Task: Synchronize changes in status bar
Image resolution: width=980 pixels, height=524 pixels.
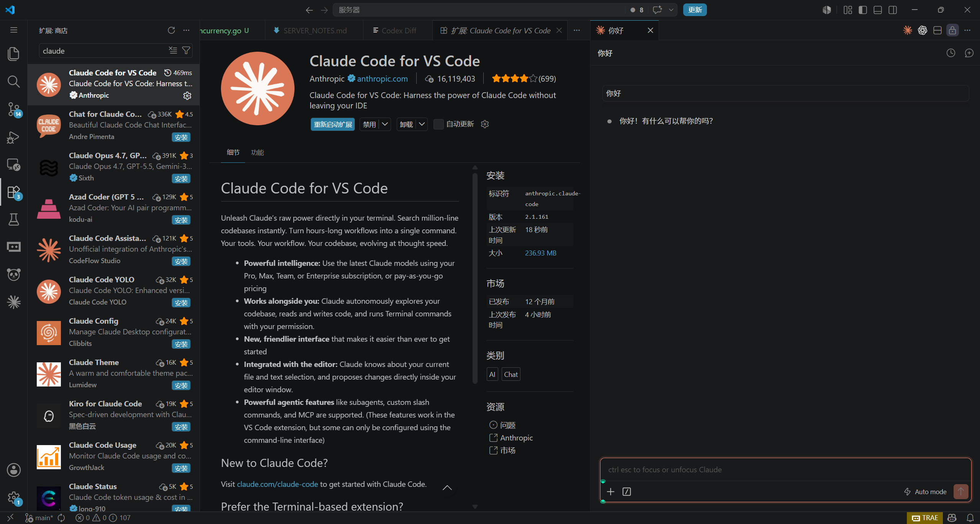Action: pyautogui.click(x=61, y=518)
